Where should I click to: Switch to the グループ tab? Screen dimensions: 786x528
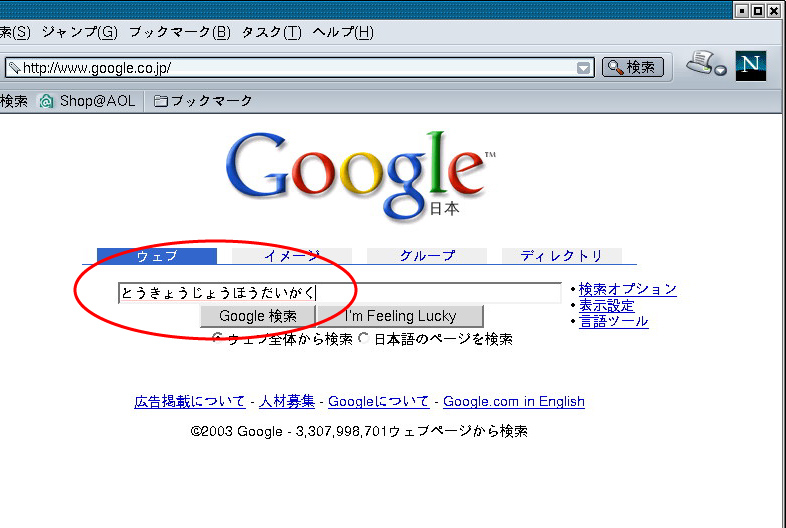click(x=427, y=256)
